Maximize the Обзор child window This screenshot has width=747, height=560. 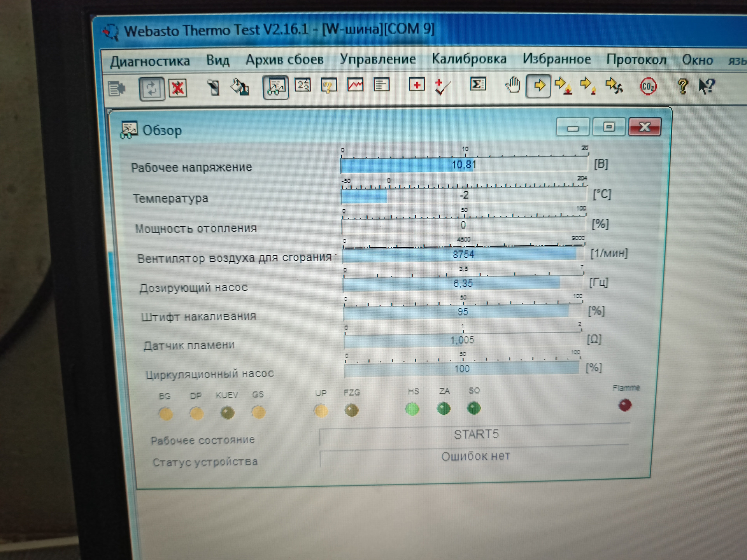(x=609, y=127)
